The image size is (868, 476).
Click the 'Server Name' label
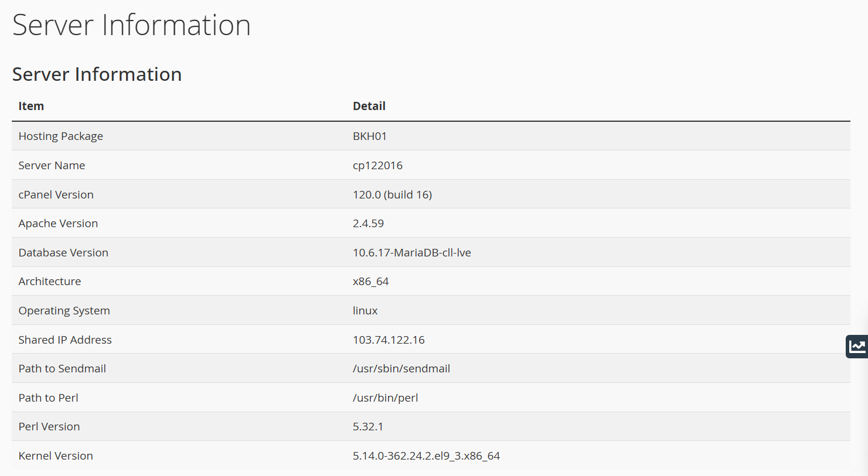[x=52, y=165]
